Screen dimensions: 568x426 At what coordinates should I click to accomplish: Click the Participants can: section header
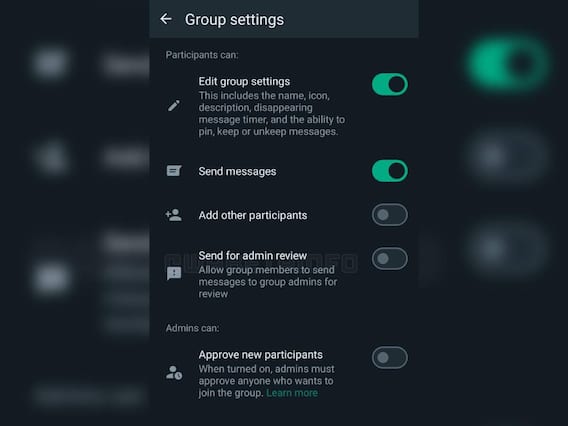(202, 55)
